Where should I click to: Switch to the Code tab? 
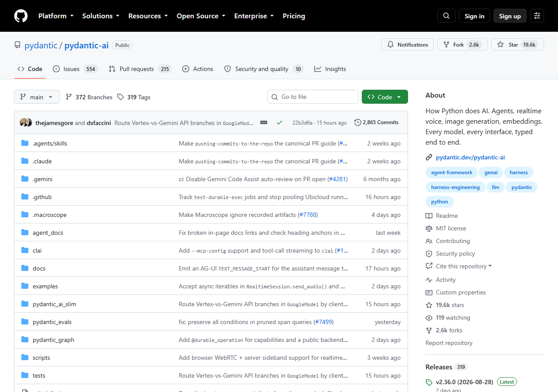[30, 69]
